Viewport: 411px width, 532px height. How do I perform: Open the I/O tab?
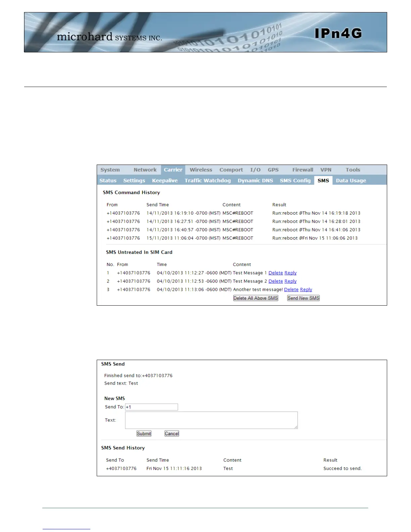coord(255,170)
